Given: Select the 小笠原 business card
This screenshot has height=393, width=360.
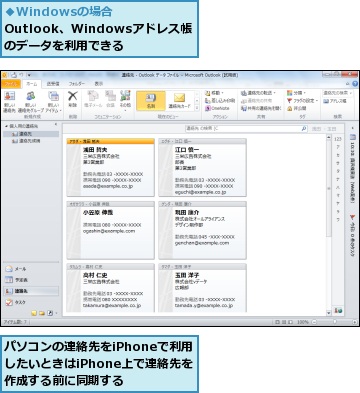Looking at the screenshot, I should pyautogui.click(x=110, y=230).
